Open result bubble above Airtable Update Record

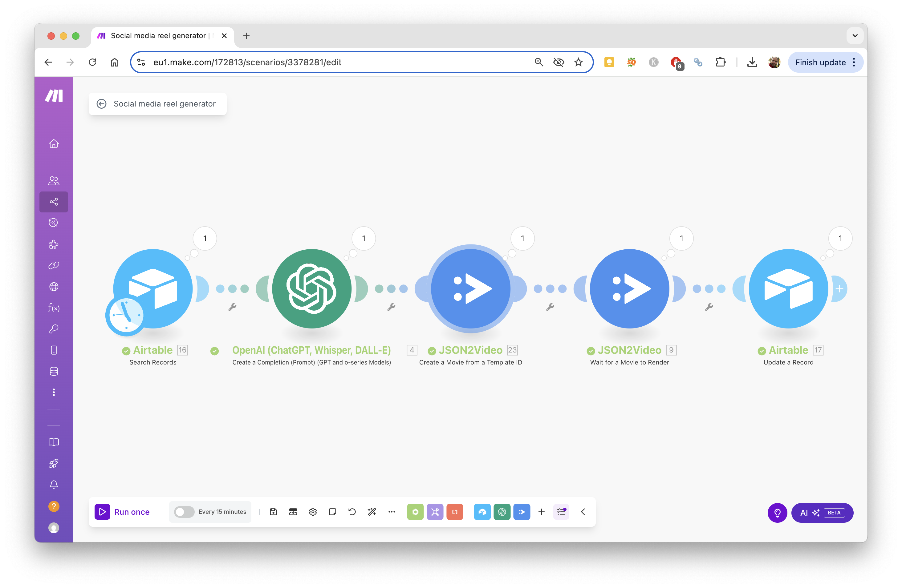840,238
